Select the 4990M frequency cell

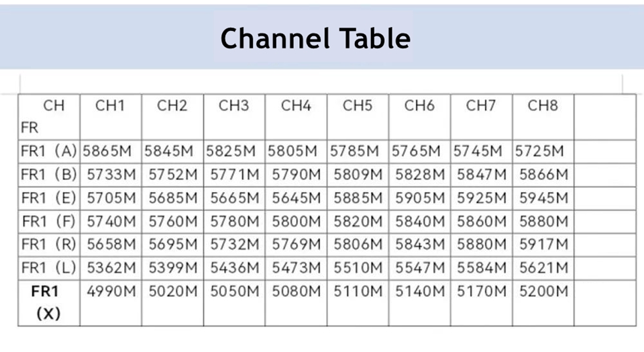(111, 292)
